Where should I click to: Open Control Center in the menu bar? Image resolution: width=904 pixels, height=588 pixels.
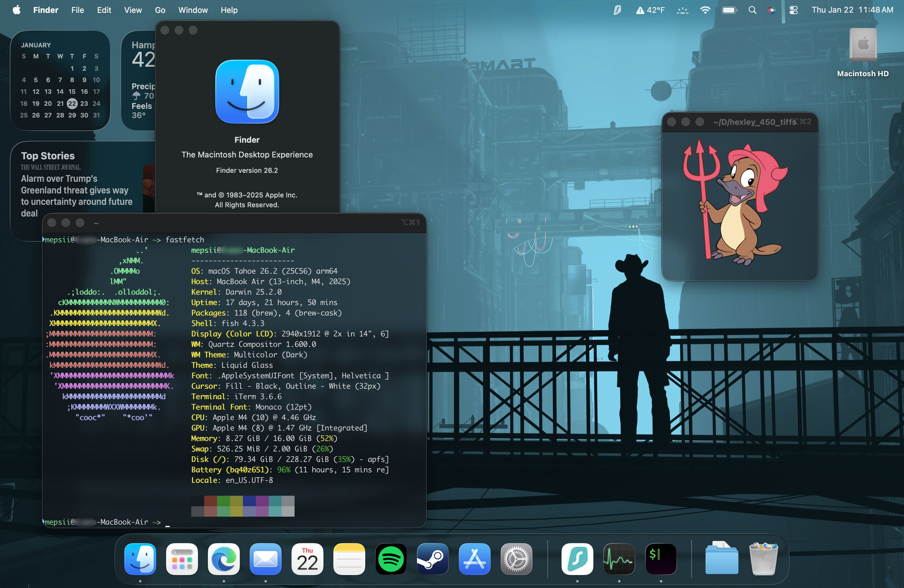(x=794, y=10)
